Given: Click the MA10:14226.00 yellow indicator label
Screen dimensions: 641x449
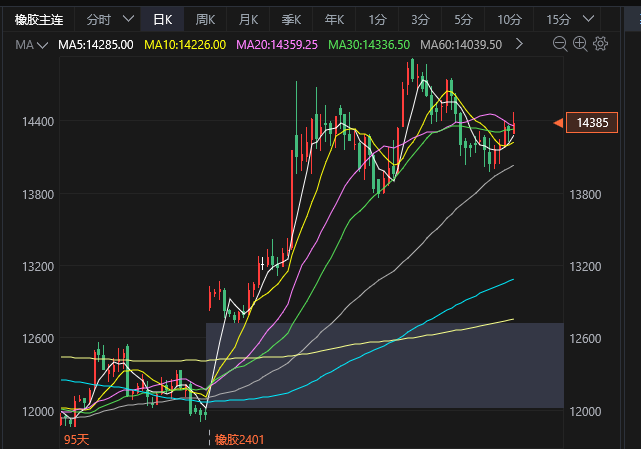Looking at the screenshot, I should pos(185,45).
